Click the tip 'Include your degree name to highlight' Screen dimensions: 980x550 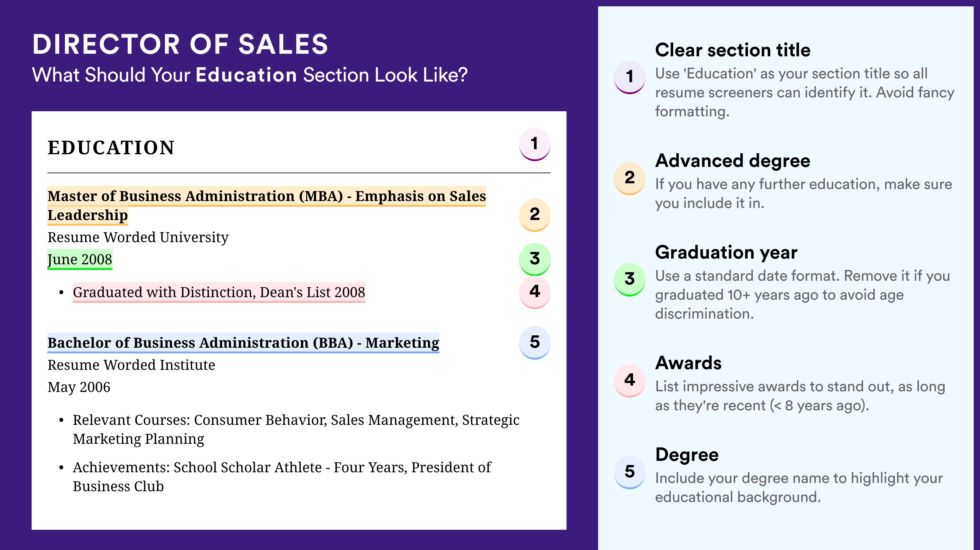799,488
